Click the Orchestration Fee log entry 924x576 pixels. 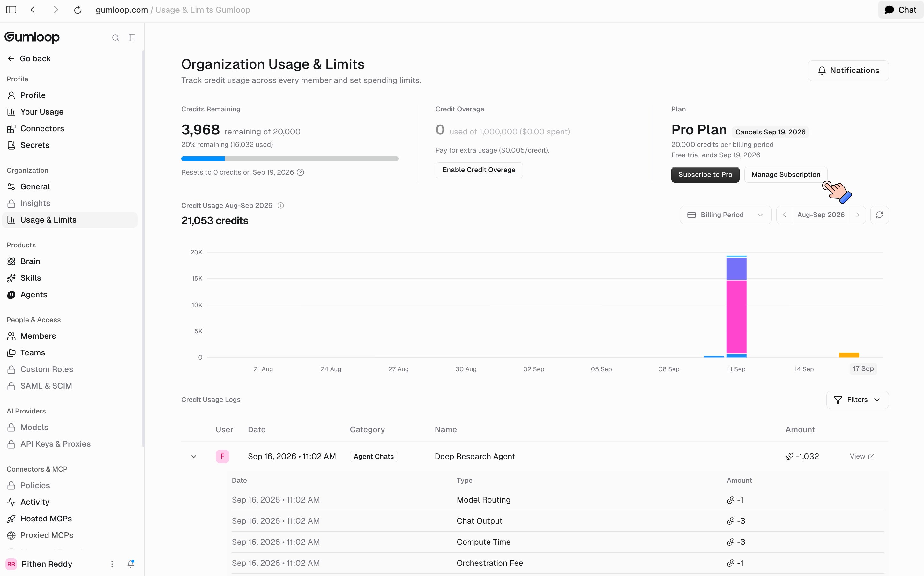(x=557, y=564)
